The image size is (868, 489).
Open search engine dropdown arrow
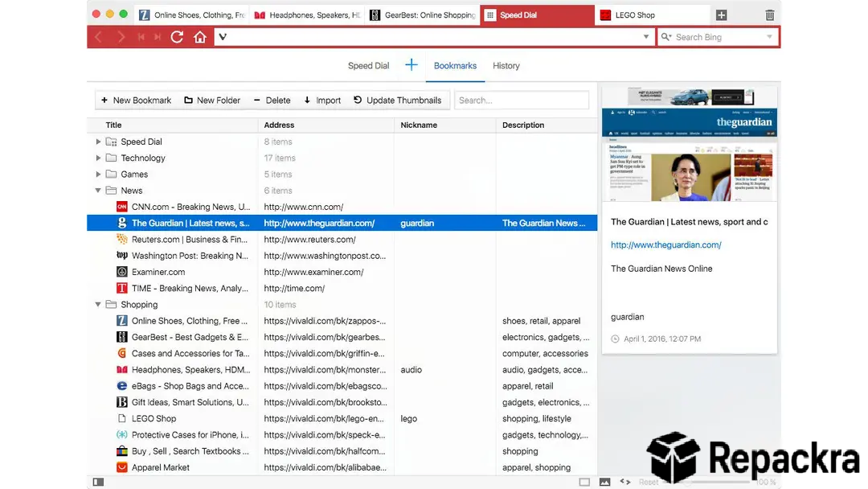coord(769,37)
